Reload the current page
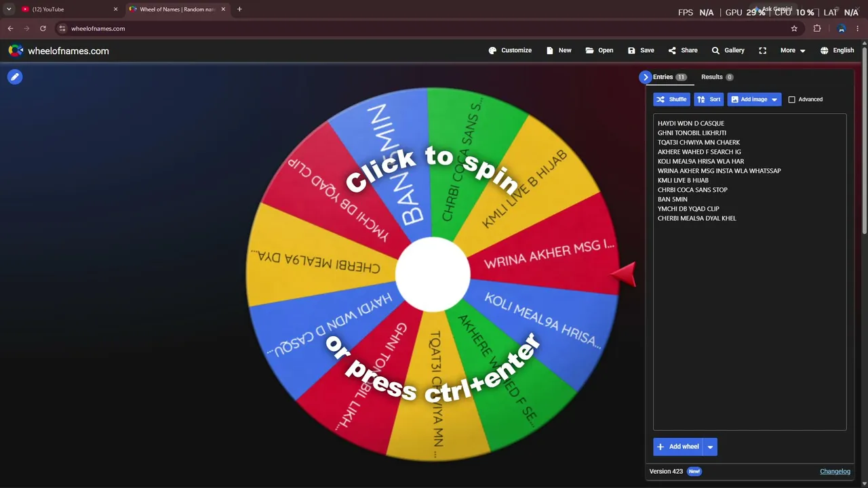The height and width of the screenshot is (488, 868). (43, 28)
